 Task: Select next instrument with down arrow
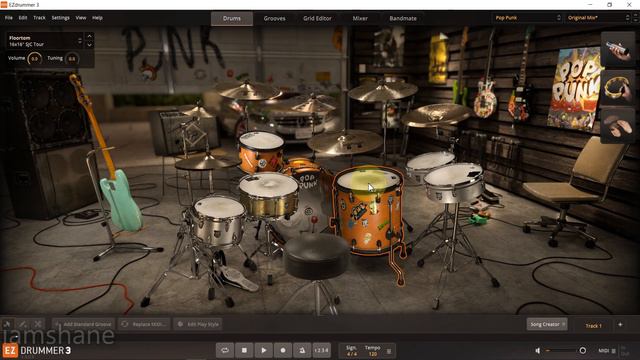point(89,44)
